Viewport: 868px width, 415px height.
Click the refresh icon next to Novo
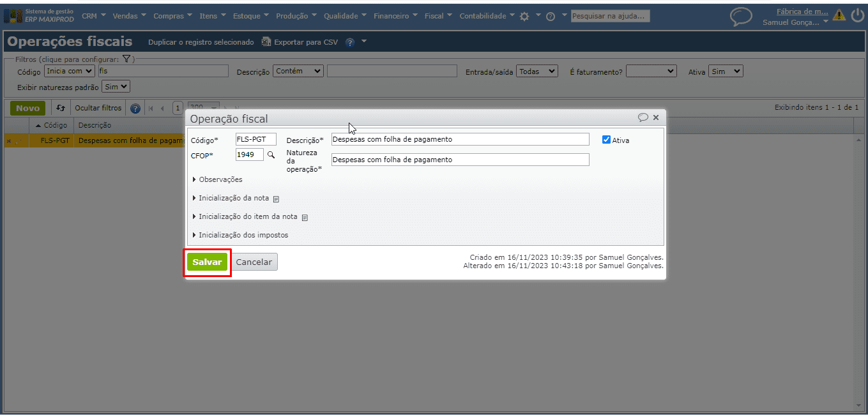[x=61, y=109]
